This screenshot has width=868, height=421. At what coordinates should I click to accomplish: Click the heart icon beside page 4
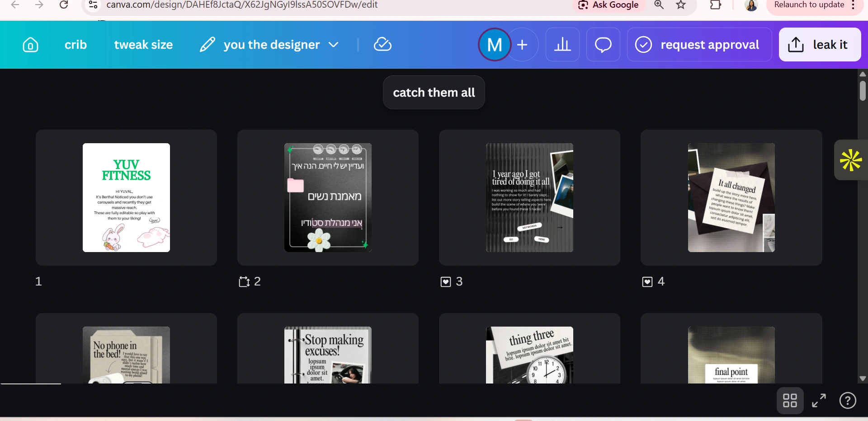tap(647, 282)
